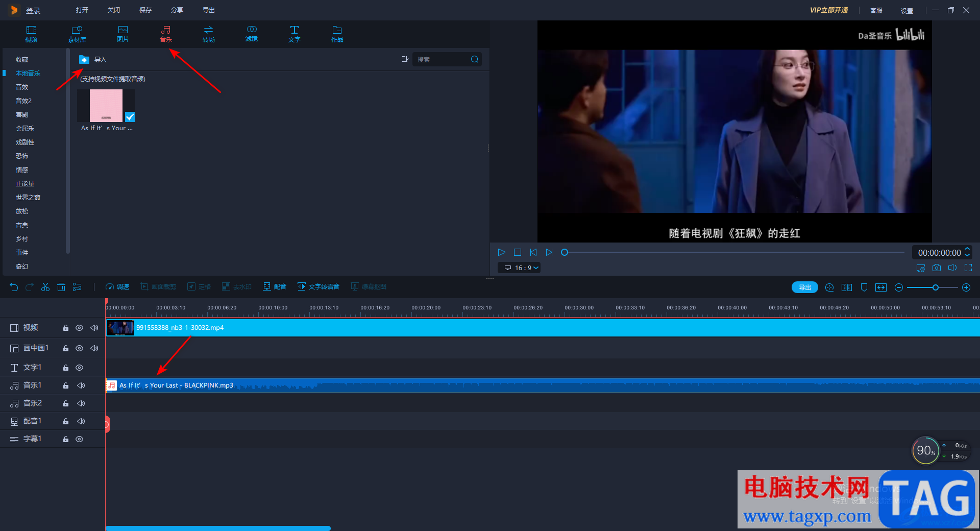Click the 打开 menu item
The image size is (980, 531).
click(82, 10)
